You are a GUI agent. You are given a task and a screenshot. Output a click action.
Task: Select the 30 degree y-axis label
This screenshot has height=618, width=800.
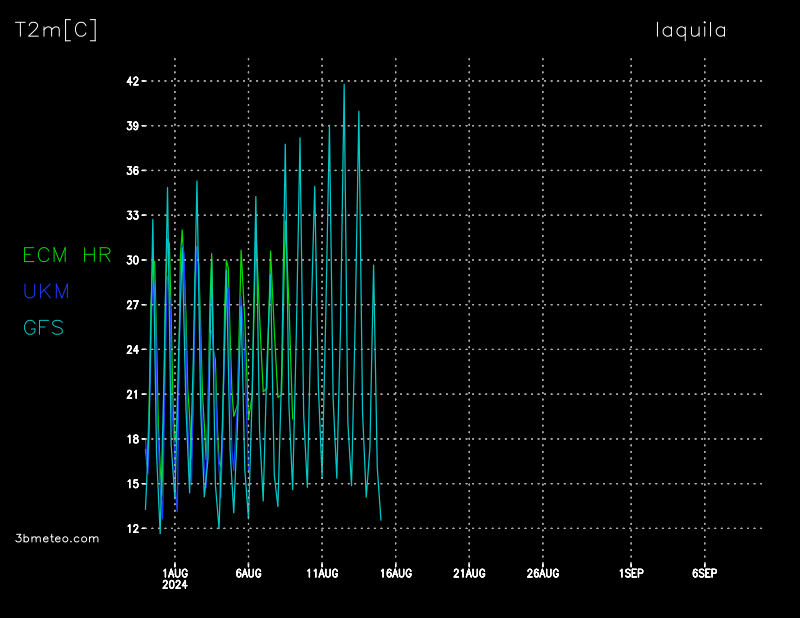point(131,260)
